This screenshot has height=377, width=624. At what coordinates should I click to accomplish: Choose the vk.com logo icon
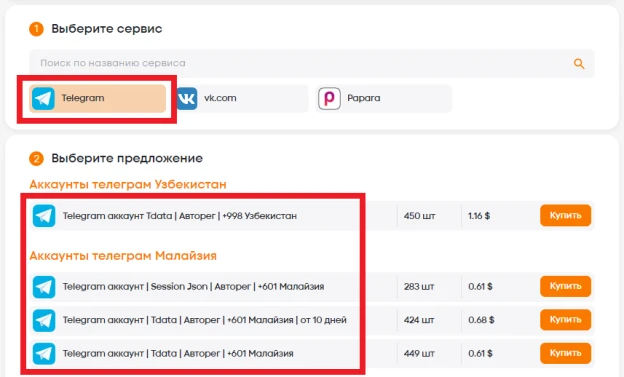click(x=186, y=98)
